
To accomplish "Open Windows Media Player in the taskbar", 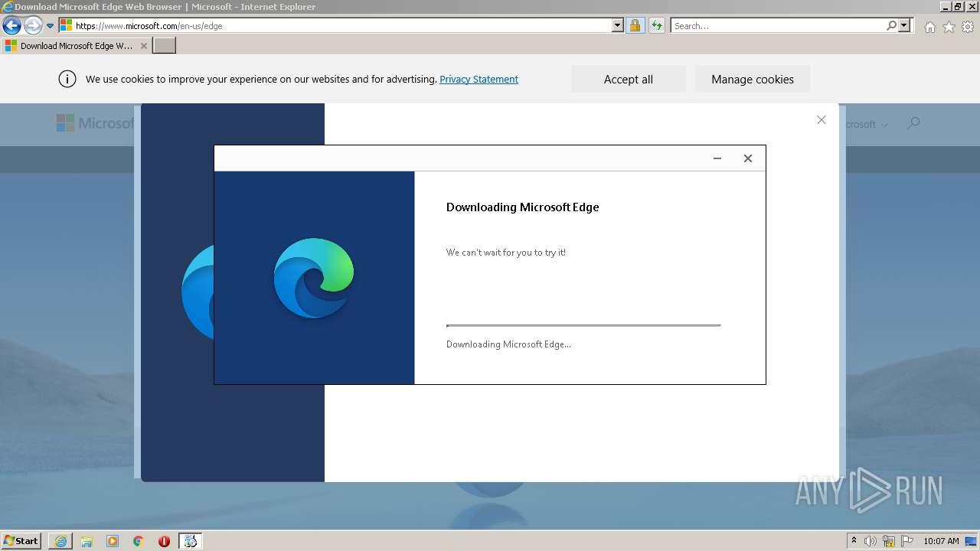I will 113,541.
